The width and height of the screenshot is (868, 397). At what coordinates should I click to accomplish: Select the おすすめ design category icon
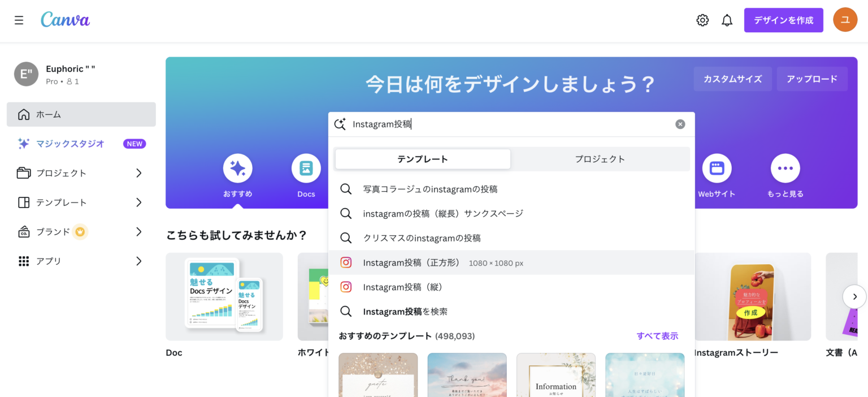(237, 168)
